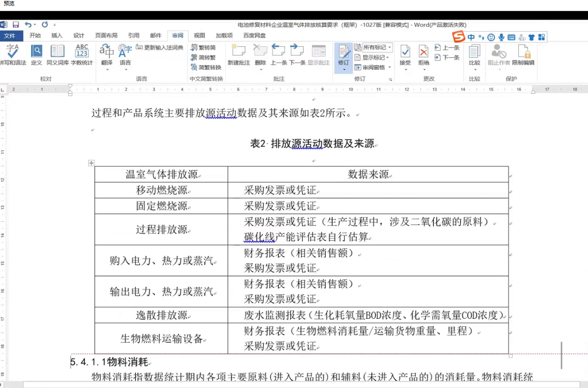Screen dimensions: 588x388
Task: Click the 新建批注 new comment icon
Action: click(x=238, y=53)
